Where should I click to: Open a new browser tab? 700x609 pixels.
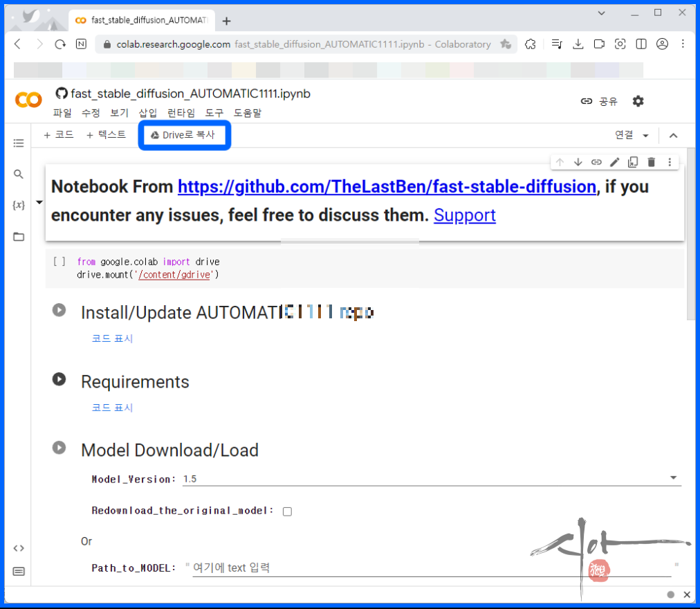pyautogui.click(x=226, y=21)
